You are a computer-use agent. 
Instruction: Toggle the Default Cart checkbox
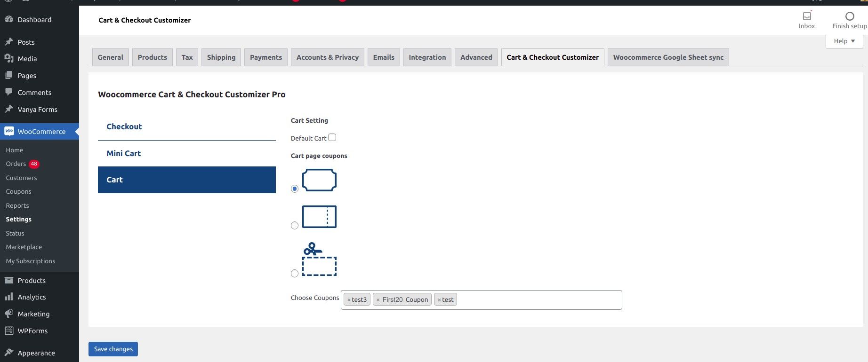tap(332, 137)
